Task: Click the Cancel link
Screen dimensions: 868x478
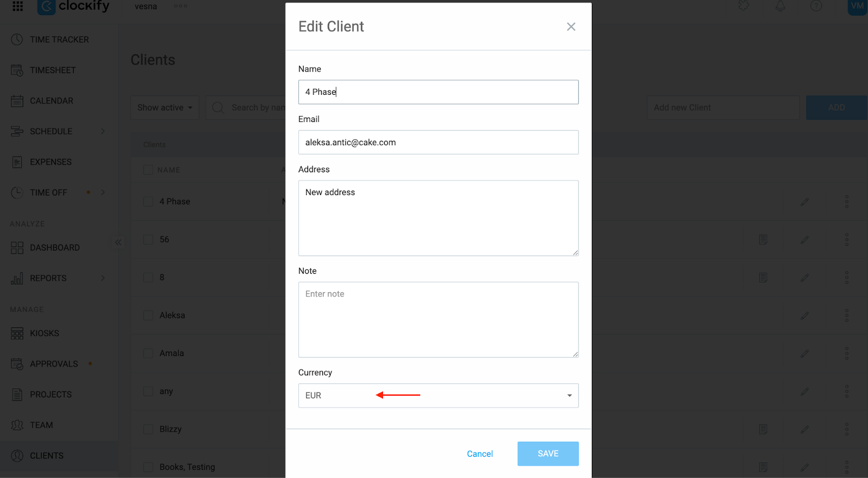Action: click(x=480, y=454)
